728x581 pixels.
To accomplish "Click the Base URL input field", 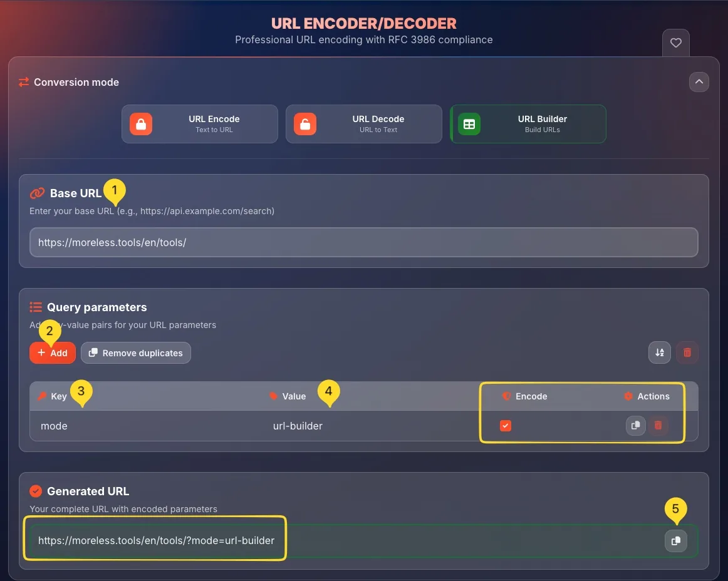I will (363, 242).
